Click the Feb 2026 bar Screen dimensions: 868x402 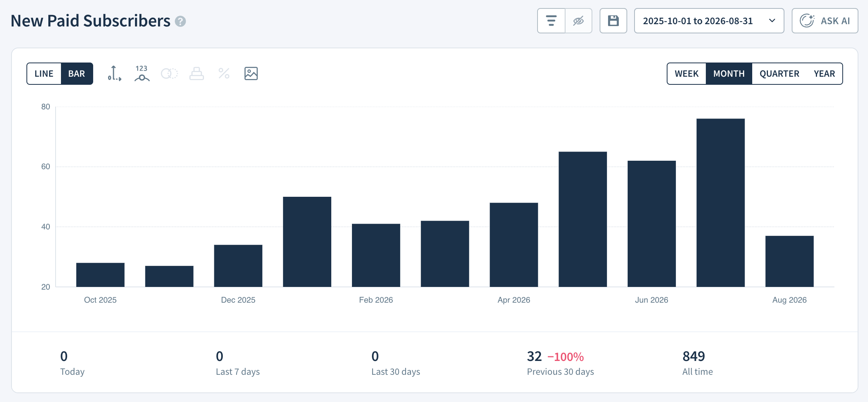[376, 255]
